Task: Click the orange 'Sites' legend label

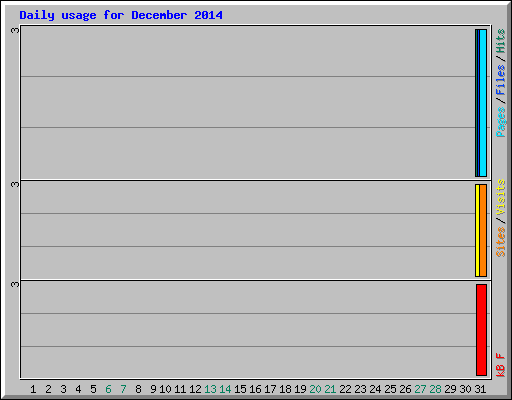Action: tap(501, 241)
